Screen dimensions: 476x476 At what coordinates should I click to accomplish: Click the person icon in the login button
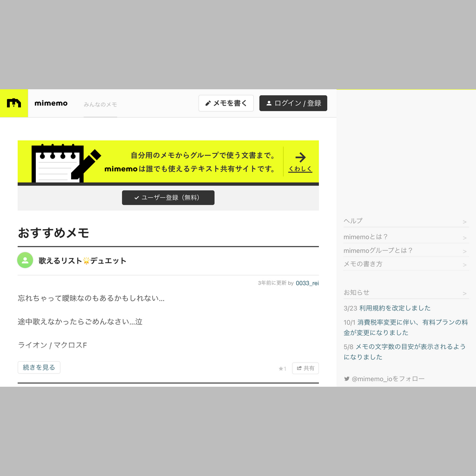point(269,103)
